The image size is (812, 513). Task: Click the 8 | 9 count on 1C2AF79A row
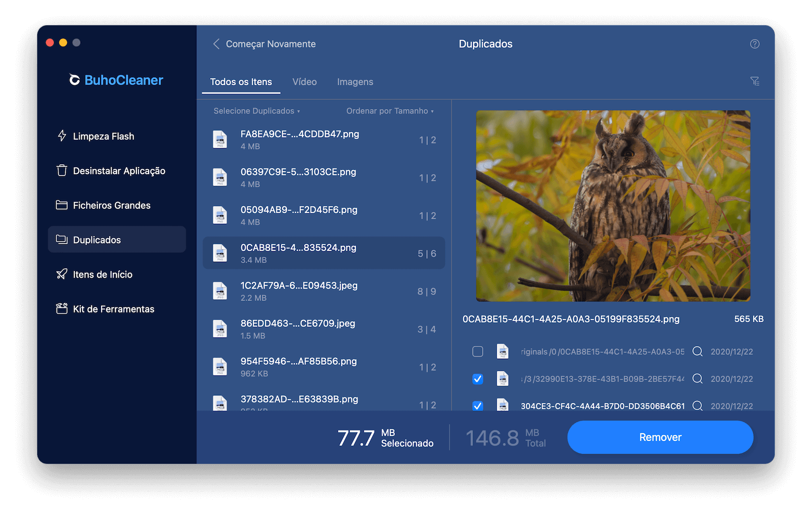[x=427, y=292]
